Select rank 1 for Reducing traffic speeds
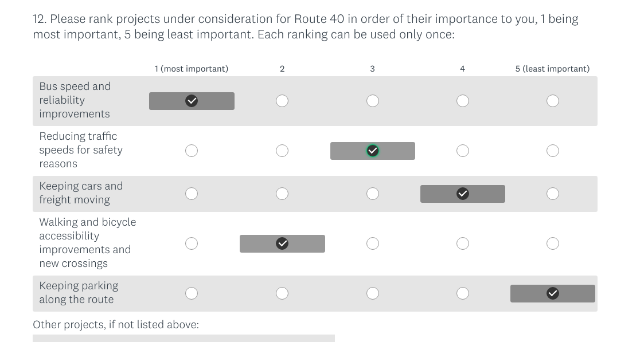 pyautogui.click(x=192, y=151)
